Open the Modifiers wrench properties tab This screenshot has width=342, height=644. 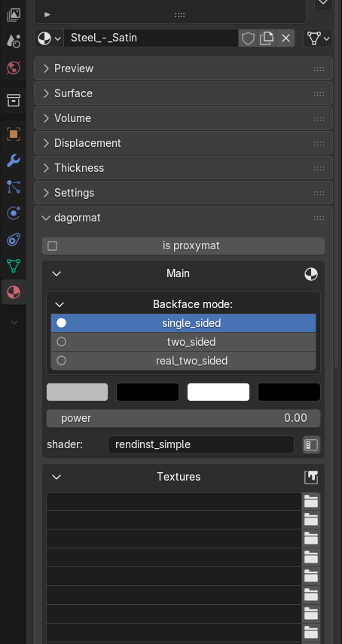pyautogui.click(x=14, y=160)
